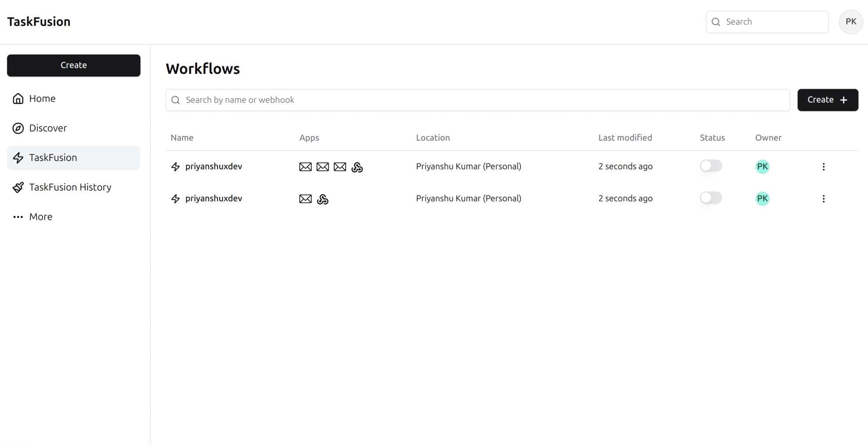Click the TaskFusion lightning bolt sidebar icon
The height and width of the screenshot is (445, 868).
coord(18,157)
